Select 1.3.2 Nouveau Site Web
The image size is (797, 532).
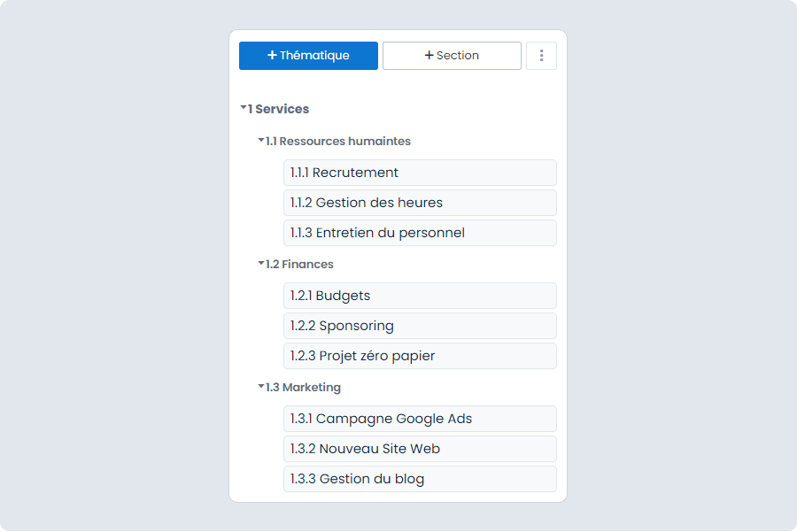420,449
